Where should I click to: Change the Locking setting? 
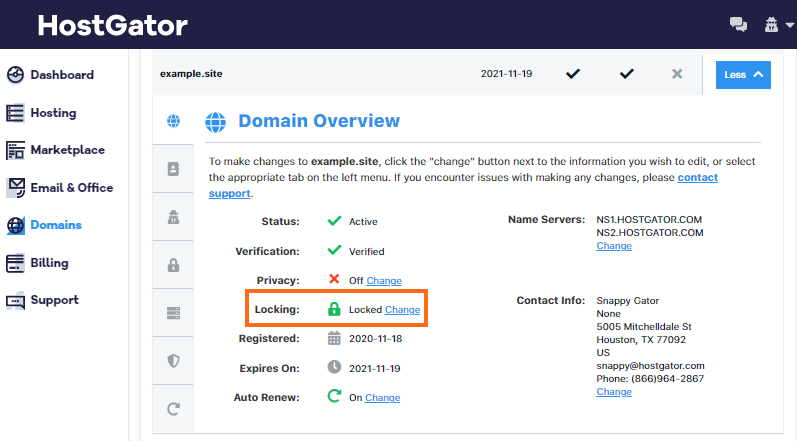(403, 309)
